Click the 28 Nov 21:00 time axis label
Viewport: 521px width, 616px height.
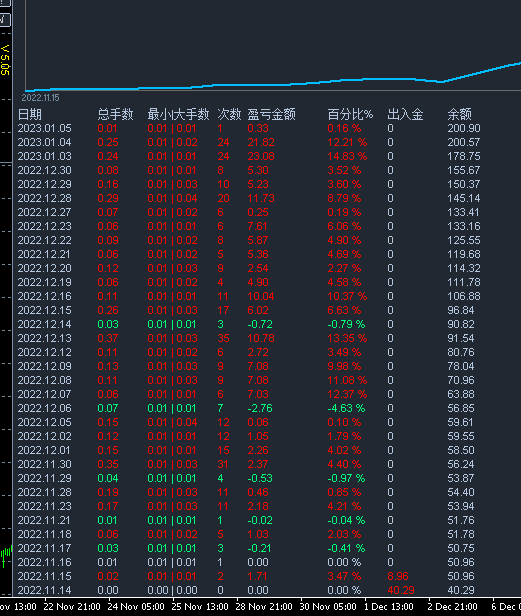pos(264,607)
